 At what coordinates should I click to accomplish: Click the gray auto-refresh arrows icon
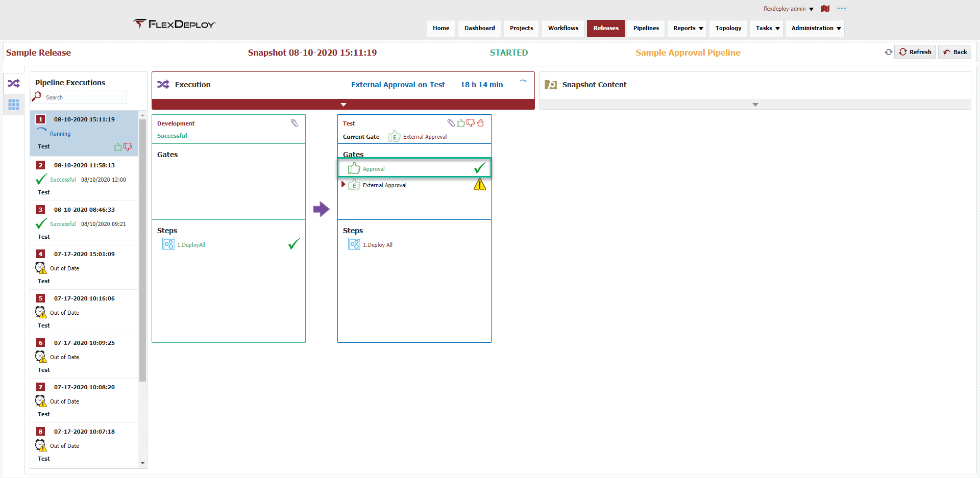[889, 52]
